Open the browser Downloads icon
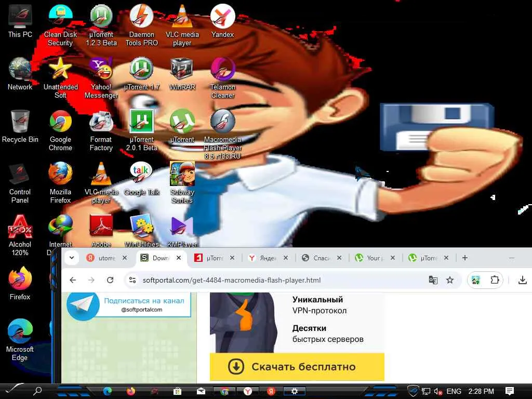The image size is (532, 399). (x=523, y=280)
